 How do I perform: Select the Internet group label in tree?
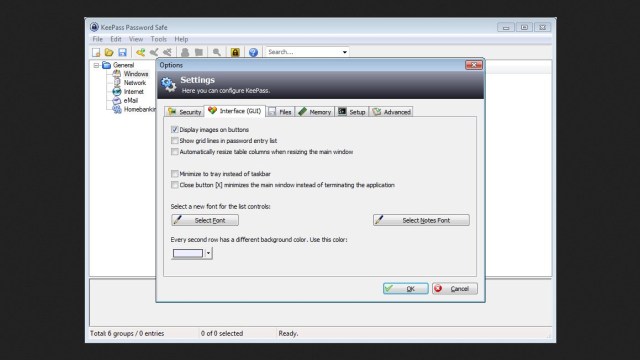pos(134,91)
